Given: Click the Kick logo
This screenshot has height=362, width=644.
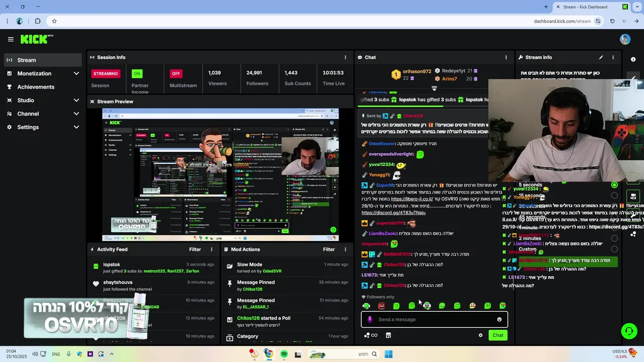Looking at the screenshot, I should pos(36,39).
